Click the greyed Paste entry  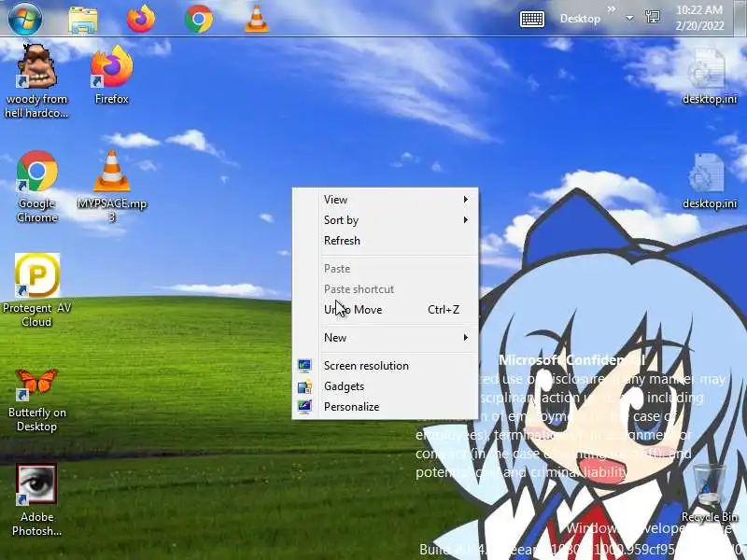coord(385,269)
